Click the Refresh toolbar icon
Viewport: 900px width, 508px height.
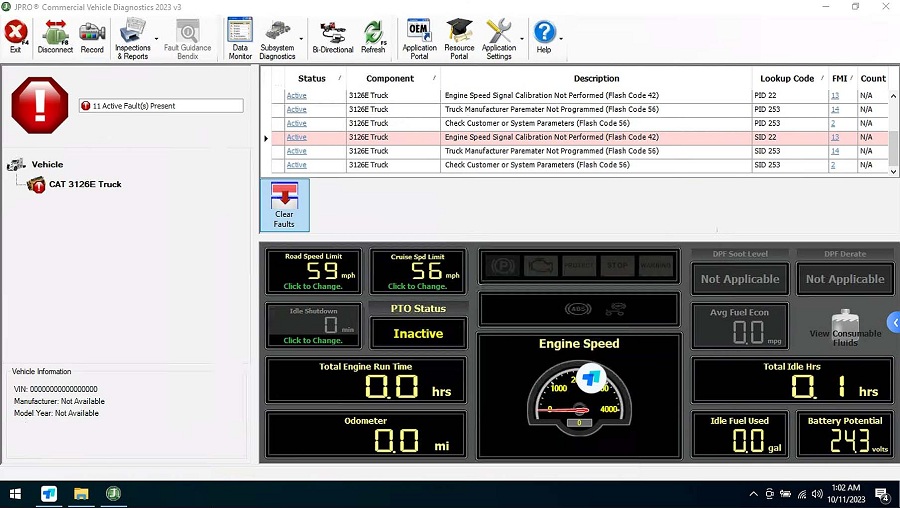[373, 37]
